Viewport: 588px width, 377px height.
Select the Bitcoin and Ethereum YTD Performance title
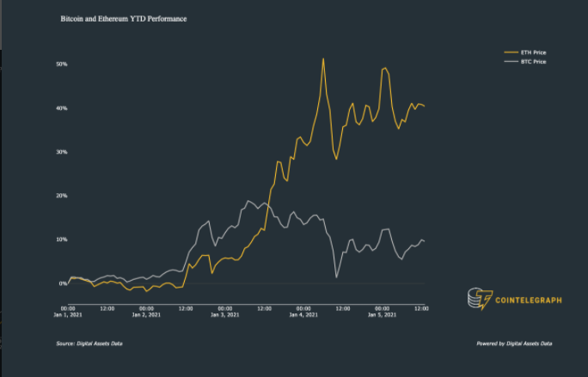tap(124, 18)
